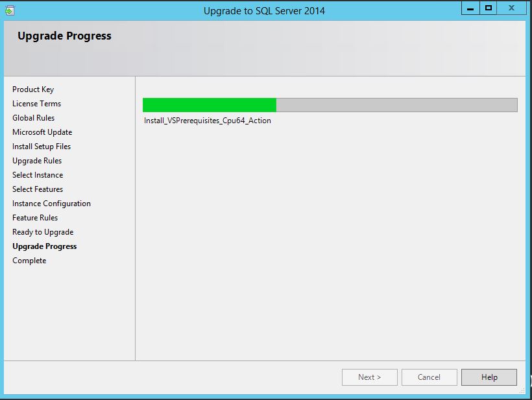Select Microsoft Update in the sidebar
Screen dimensions: 532x400
(42, 132)
